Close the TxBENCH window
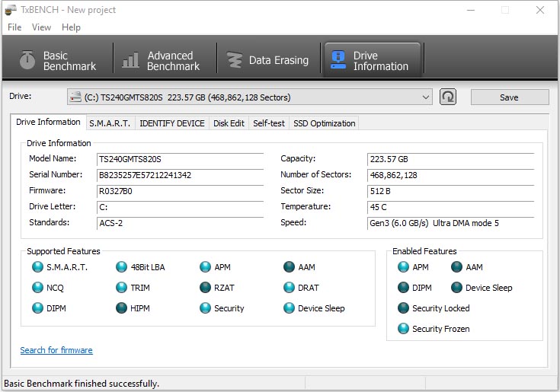Image resolution: width=560 pixels, height=392 pixels. (540, 10)
